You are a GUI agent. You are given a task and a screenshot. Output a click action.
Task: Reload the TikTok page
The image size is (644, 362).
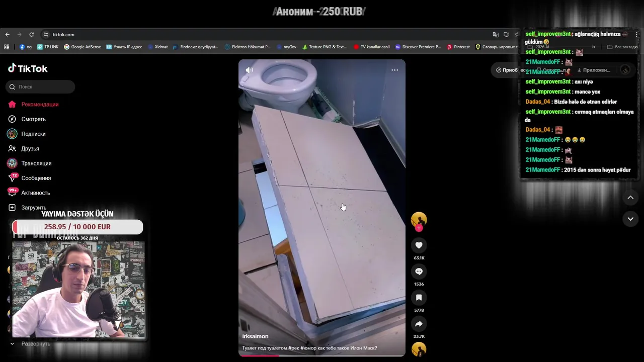(31, 35)
